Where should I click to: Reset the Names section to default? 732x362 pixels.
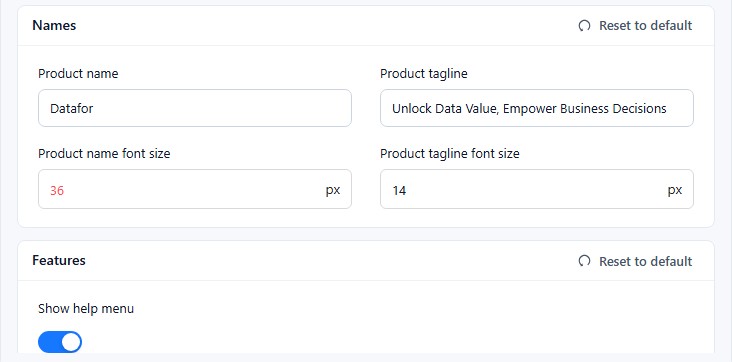coord(635,26)
